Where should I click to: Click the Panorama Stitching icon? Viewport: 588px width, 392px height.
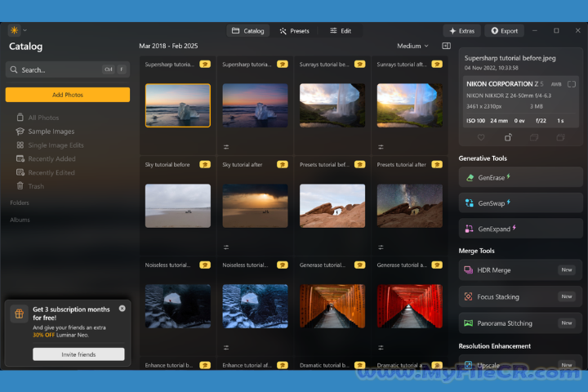tap(469, 323)
